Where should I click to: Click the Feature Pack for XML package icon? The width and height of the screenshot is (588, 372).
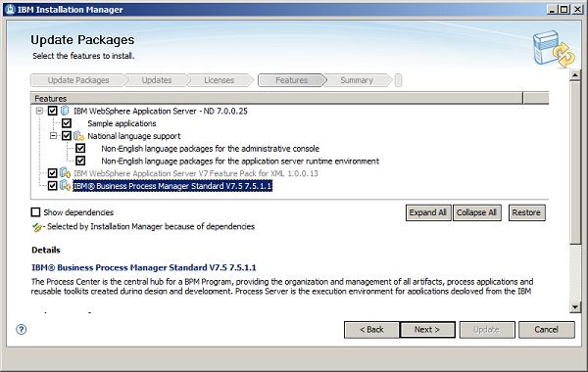[x=65, y=173]
